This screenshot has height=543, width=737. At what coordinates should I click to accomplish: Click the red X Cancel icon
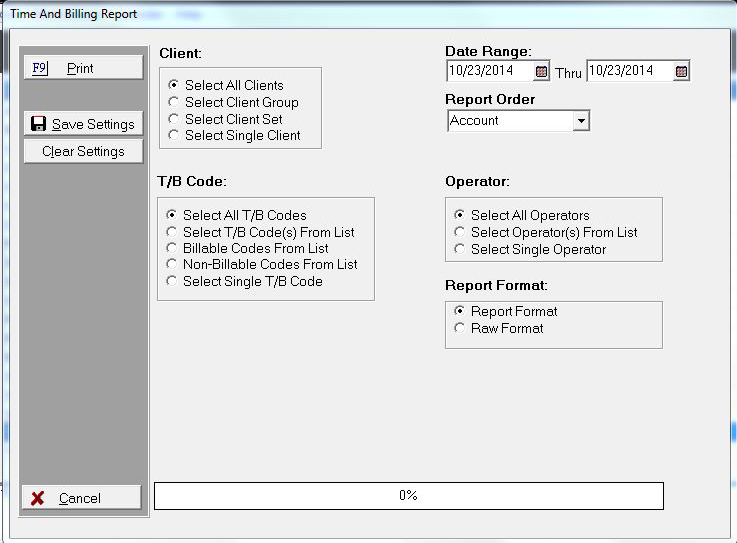(x=38, y=498)
